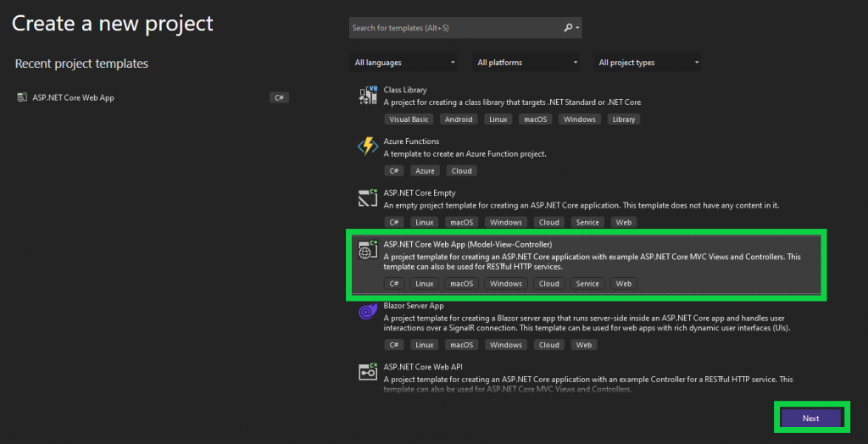Select the Azure Functions template title

click(x=411, y=142)
